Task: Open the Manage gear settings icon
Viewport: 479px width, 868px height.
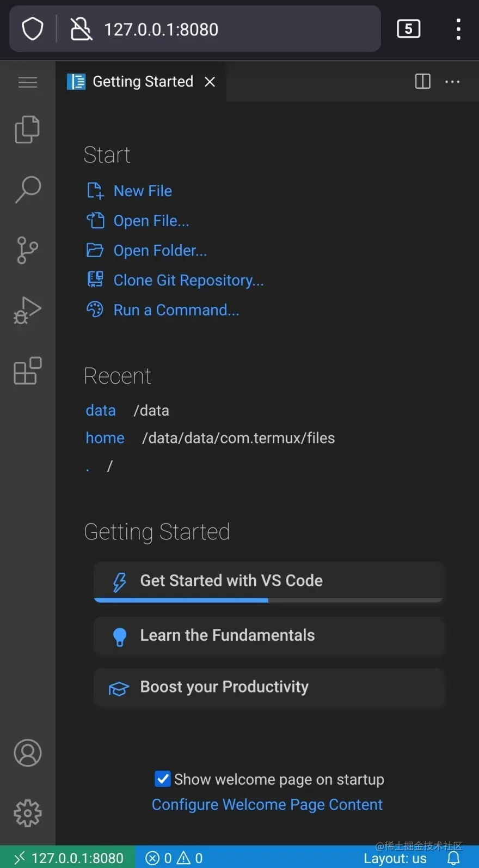Action: (28, 814)
